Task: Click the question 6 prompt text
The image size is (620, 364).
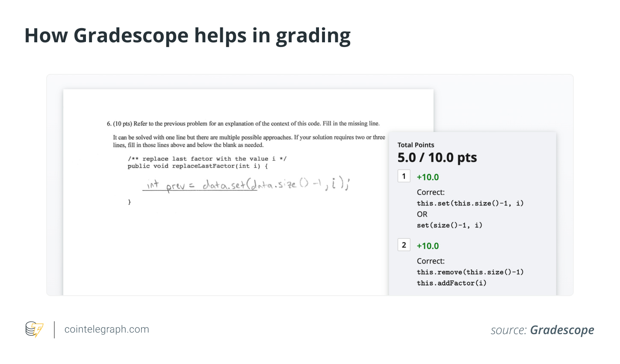Action: [243, 124]
